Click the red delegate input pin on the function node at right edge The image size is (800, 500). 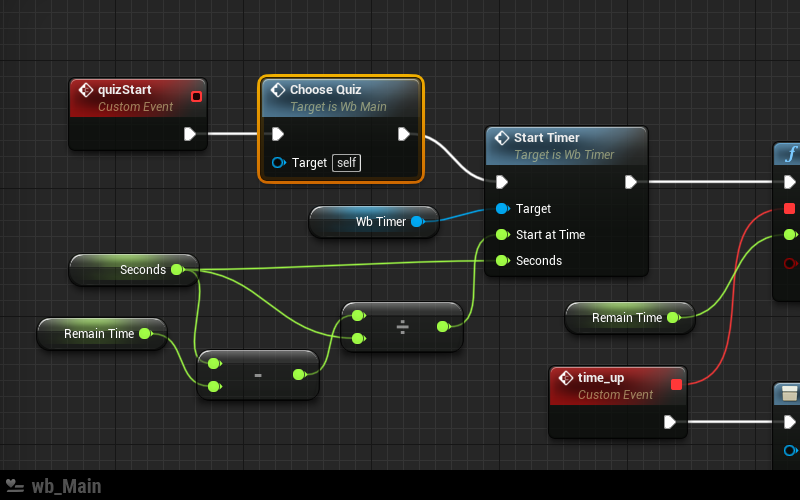(x=789, y=208)
